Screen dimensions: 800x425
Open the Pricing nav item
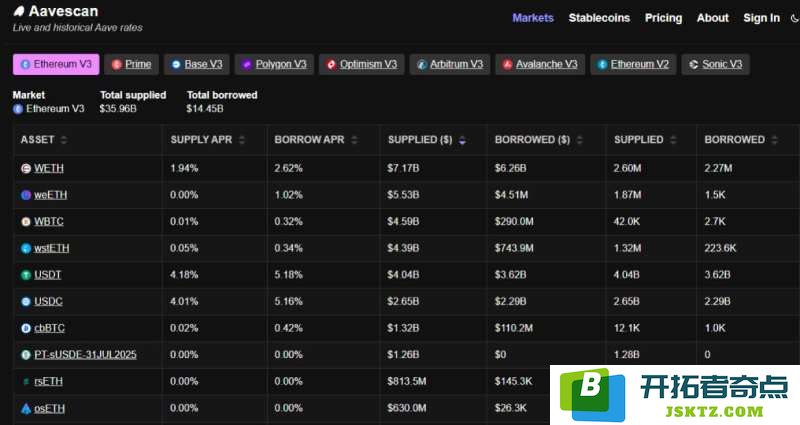[663, 18]
